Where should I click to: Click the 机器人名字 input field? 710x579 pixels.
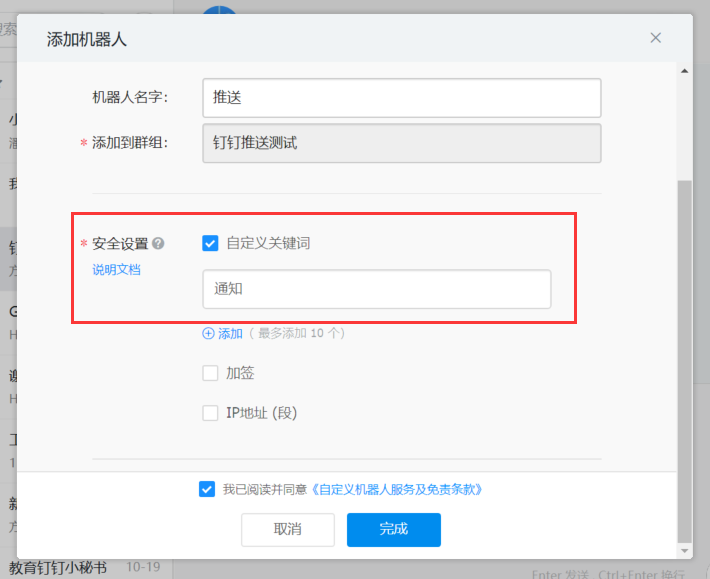[401, 98]
